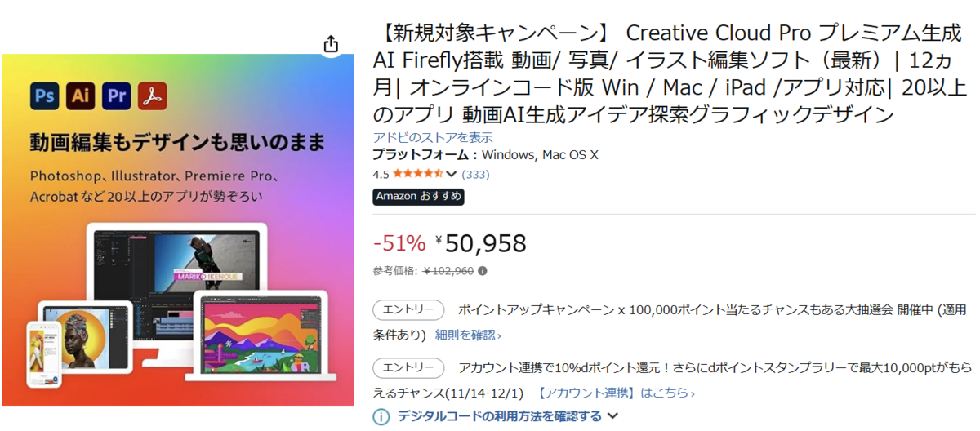Click the Premiere Pro Pr icon
This screenshot has height=431, width=980.
117,96
